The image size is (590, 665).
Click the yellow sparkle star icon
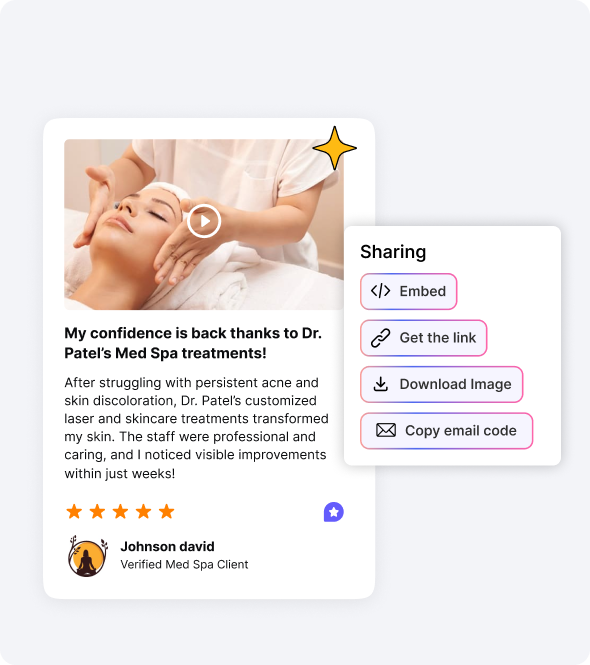[x=335, y=148]
